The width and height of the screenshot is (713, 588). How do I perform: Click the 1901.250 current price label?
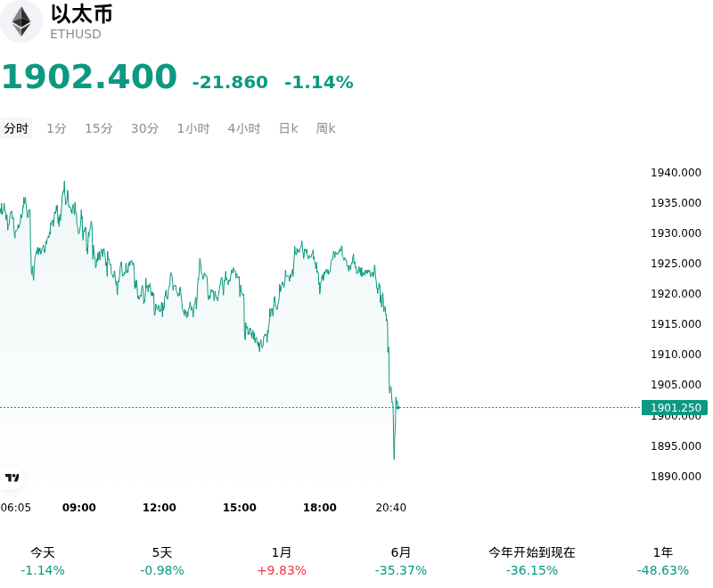[675, 408]
